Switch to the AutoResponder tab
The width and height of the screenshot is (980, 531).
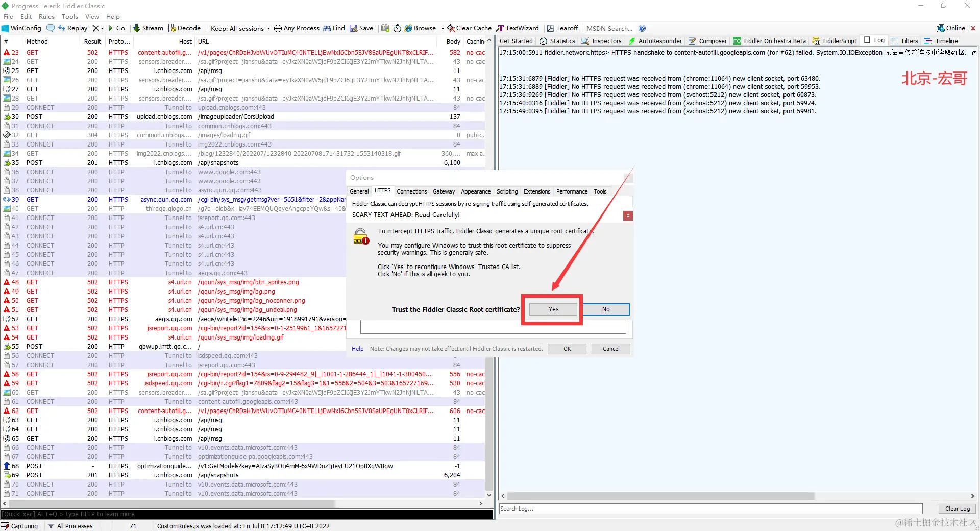(x=655, y=41)
